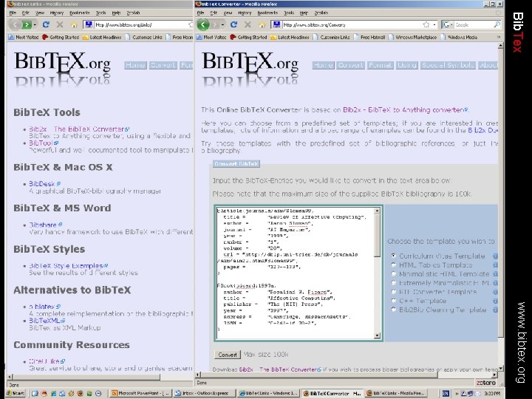Click the EN language indicator in tray
532x399 pixels.
(446, 393)
